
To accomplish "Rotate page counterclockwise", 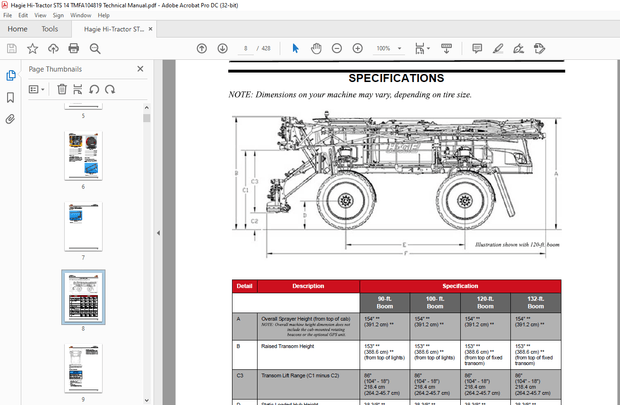I will tap(94, 89).
